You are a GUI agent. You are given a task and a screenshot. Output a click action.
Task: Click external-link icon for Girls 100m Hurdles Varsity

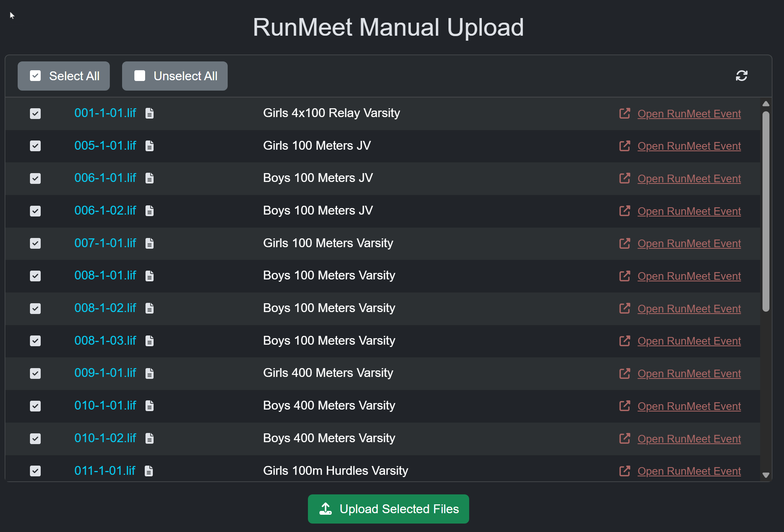coord(624,471)
